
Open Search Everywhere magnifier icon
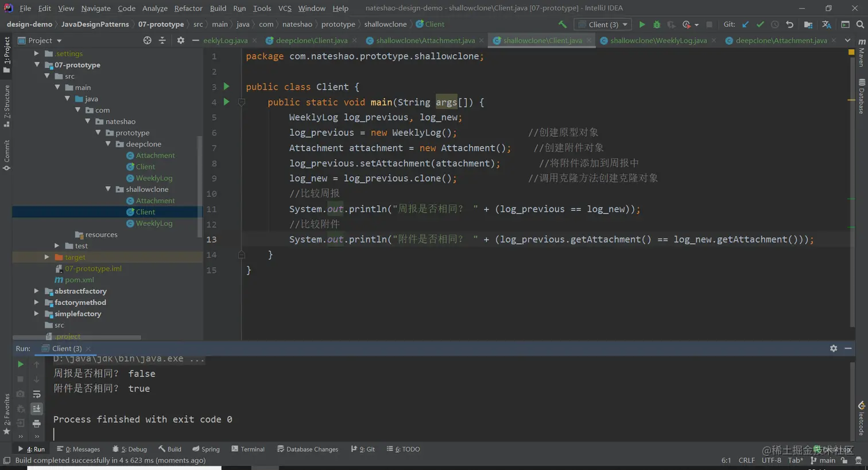pos(860,24)
